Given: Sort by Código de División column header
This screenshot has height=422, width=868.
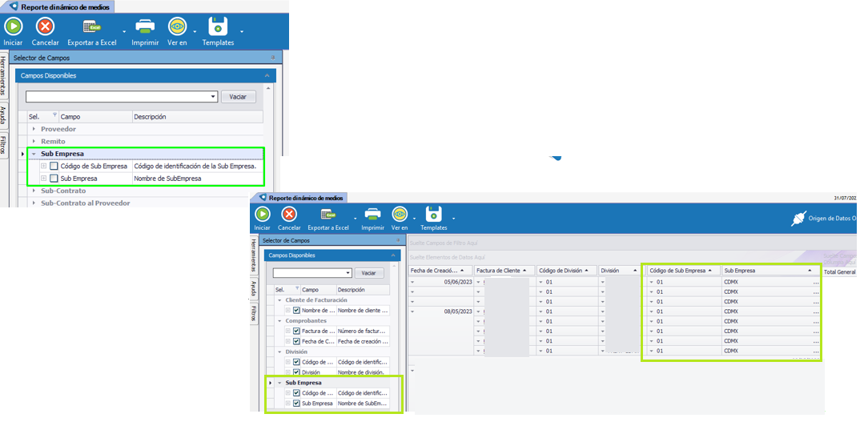Looking at the screenshot, I should click(x=567, y=271).
